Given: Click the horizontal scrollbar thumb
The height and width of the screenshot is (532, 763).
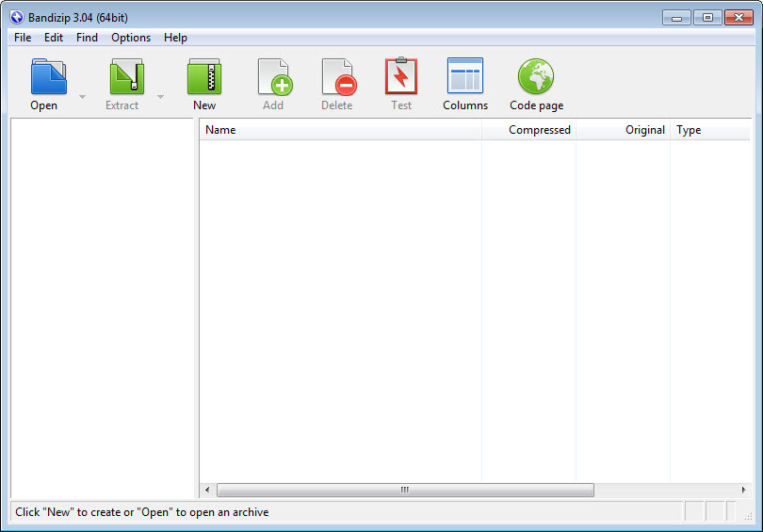Looking at the screenshot, I should pos(405,491).
